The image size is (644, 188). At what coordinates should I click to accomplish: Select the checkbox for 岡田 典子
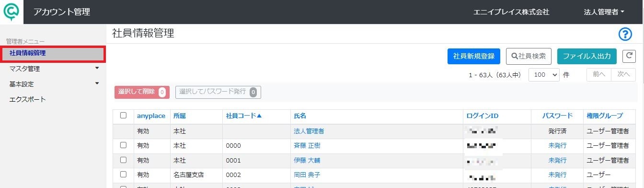[x=123, y=175]
